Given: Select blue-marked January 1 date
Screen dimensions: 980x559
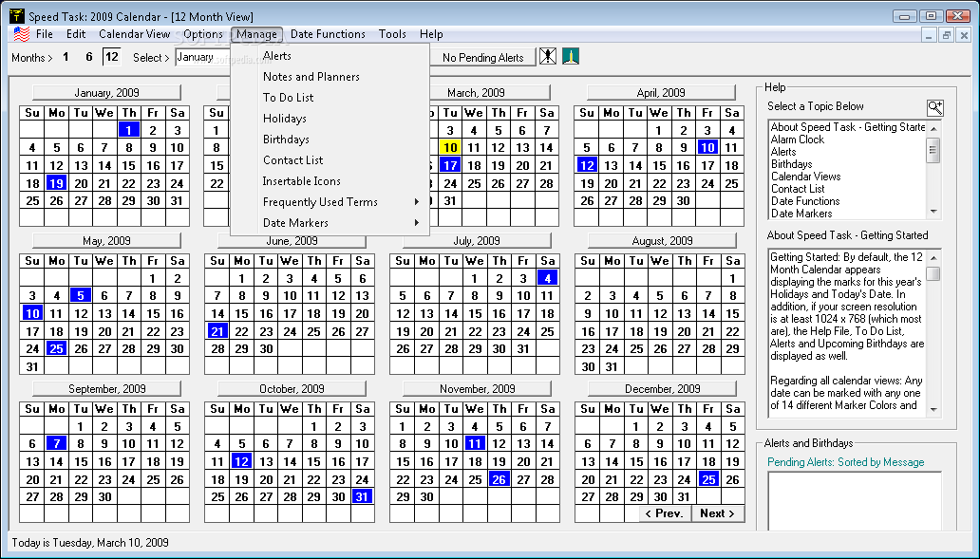Looking at the screenshot, I should click(129, 130).
